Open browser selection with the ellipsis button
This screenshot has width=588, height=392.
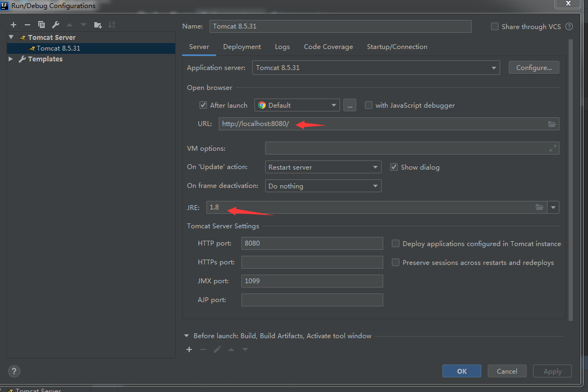click(349, 106)
